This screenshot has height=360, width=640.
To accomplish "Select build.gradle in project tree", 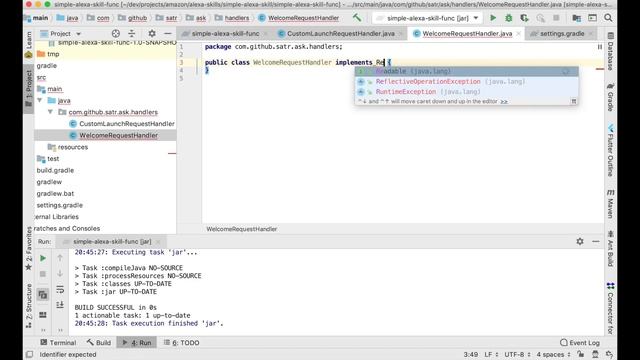I will point(55,170).
